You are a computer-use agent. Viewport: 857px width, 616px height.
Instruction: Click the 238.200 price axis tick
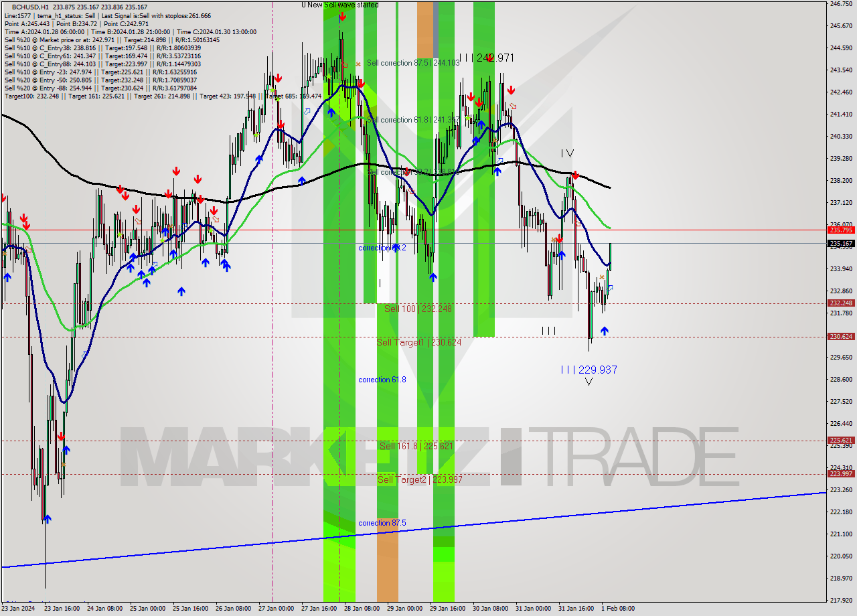pos(841,180)
